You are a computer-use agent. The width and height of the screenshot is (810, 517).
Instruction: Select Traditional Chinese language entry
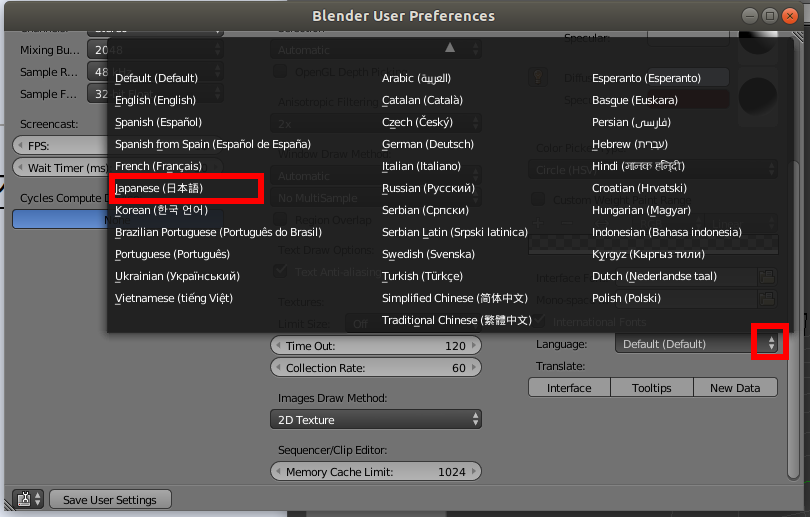[x=457, y=320]
